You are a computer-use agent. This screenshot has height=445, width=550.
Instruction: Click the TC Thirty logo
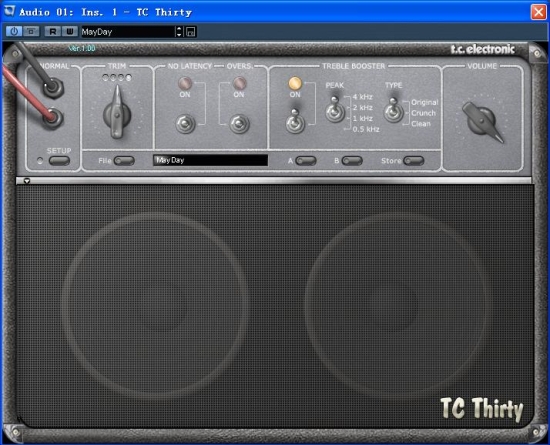click(482, 409)
